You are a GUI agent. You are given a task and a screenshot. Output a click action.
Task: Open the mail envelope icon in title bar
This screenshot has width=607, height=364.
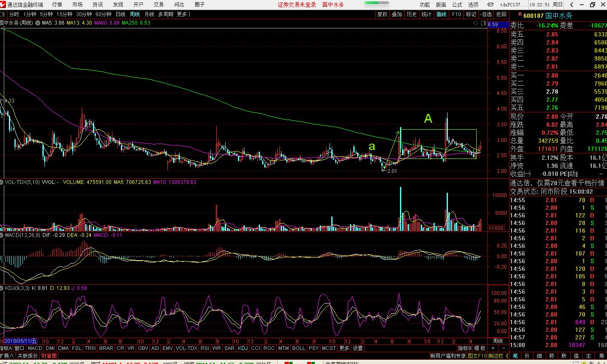pyautogui.click(x=490, y=5)
